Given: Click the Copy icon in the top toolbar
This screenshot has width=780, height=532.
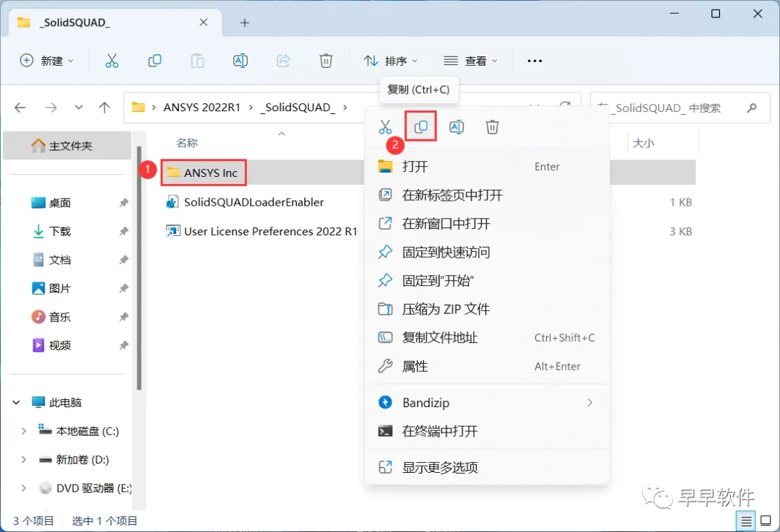Looking at the screenshot, I should coord(155,61).
